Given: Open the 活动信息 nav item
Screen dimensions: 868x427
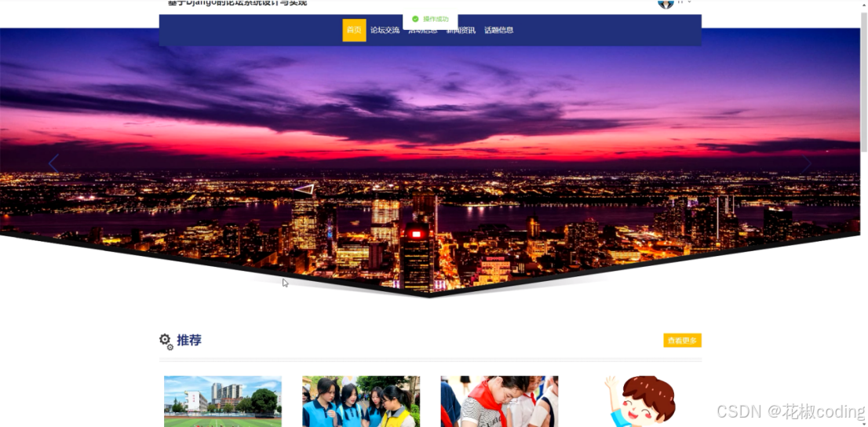Looking at the screenshot, I should tap(423, 31).
